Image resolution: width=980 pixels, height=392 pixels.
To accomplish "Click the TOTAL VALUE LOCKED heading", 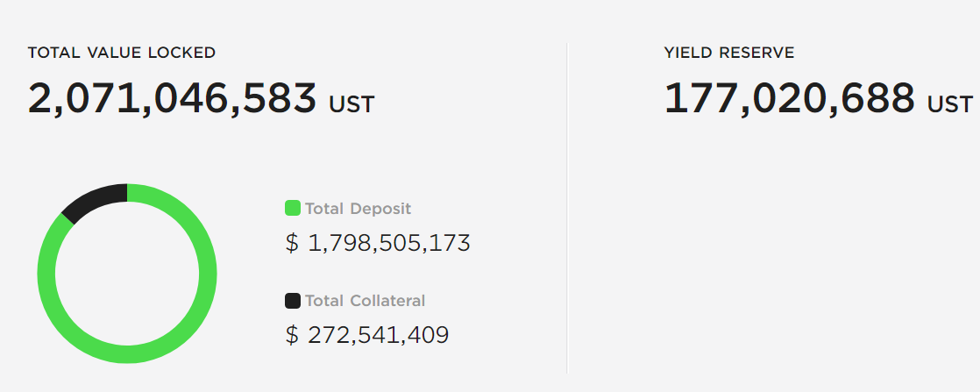I will 122,53.
